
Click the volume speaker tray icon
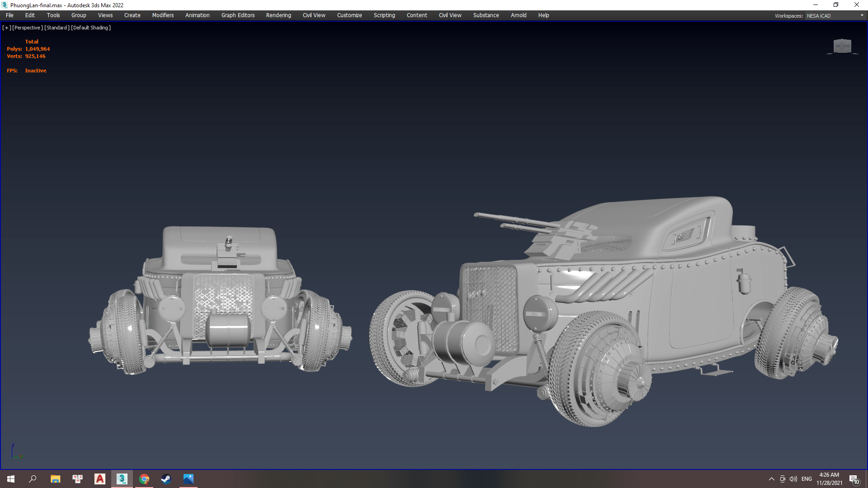(x=793, y=479)
